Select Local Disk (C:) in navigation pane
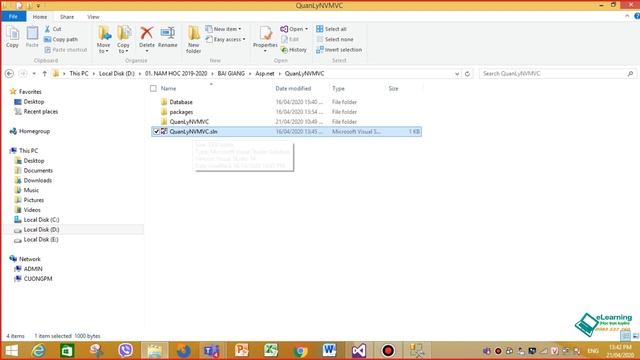Viewport: 640px width, 360px height. [41, 220]
